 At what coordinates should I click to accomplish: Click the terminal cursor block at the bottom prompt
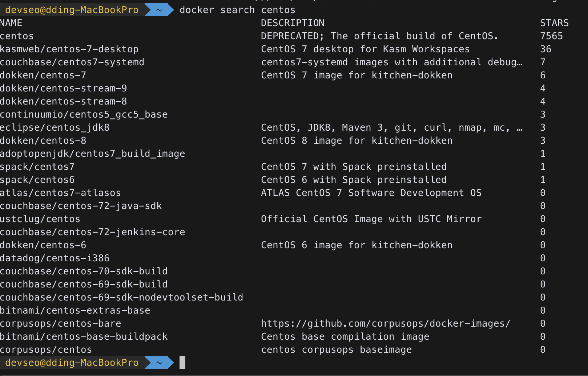[x=182, y=363]
